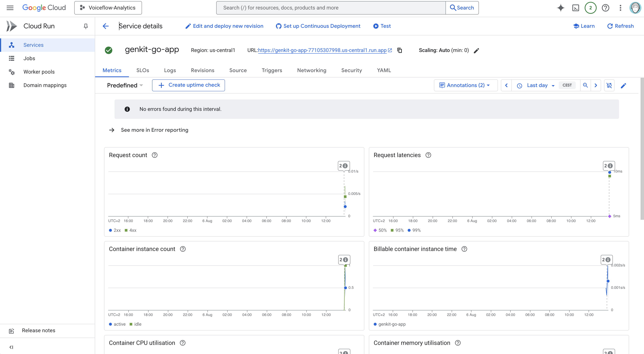Toggle the 99% latency series legend

tap(414, 230)
